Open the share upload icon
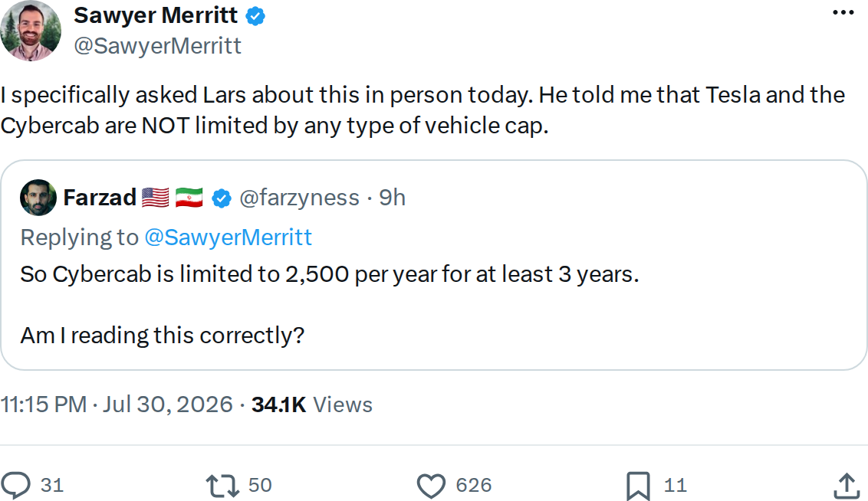Image resolution: width=868 pixels, height=501 pixels. pos(847,486)
